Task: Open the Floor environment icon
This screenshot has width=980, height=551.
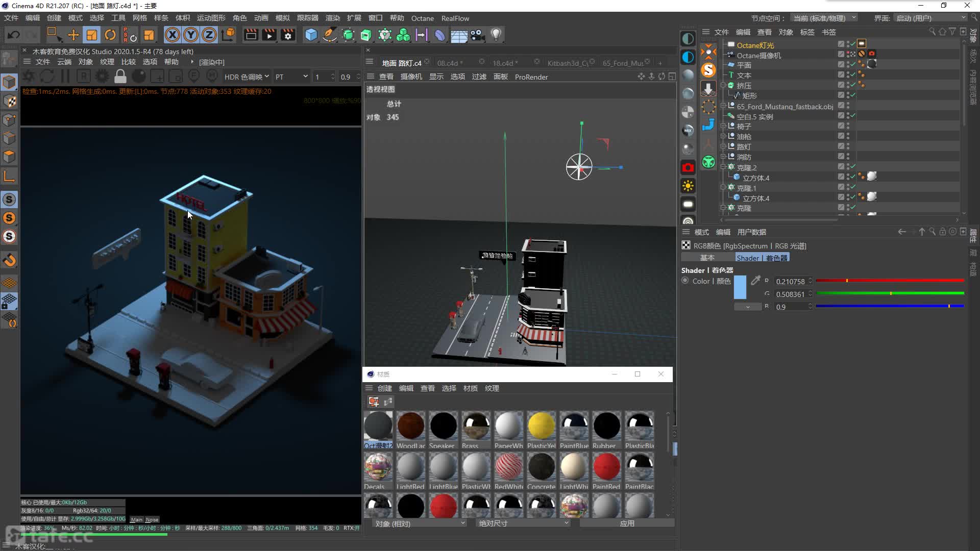Action: point(459,35)
